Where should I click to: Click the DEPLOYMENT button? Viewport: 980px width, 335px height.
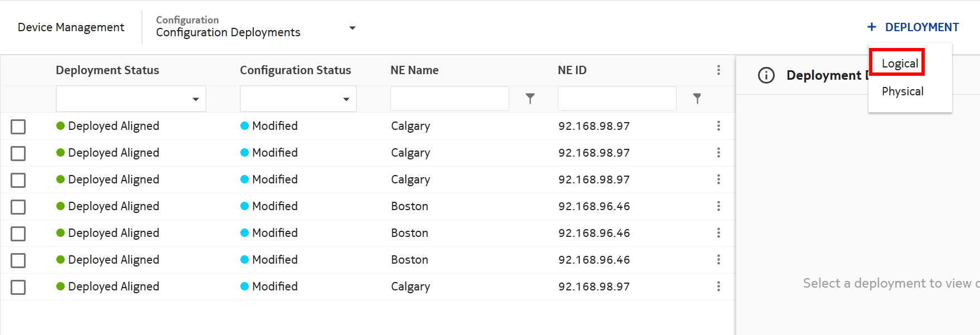(x=921, y=27)
